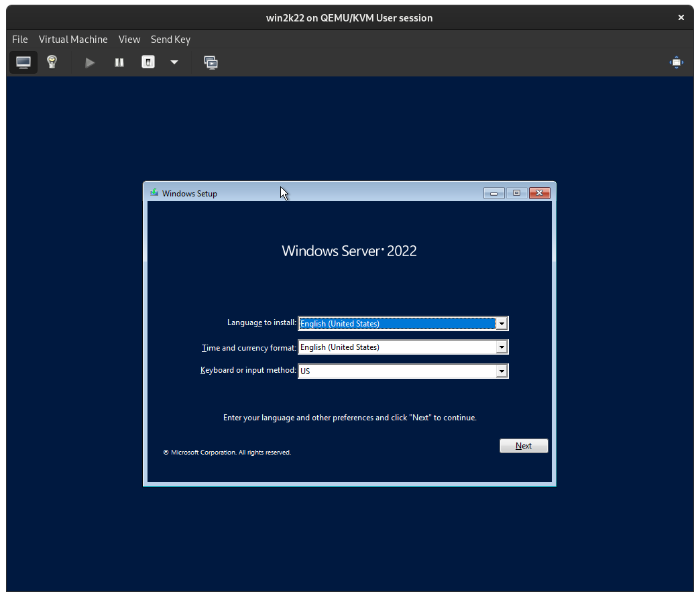
Task: Click the run VM play icon
Action: (89, 62)
